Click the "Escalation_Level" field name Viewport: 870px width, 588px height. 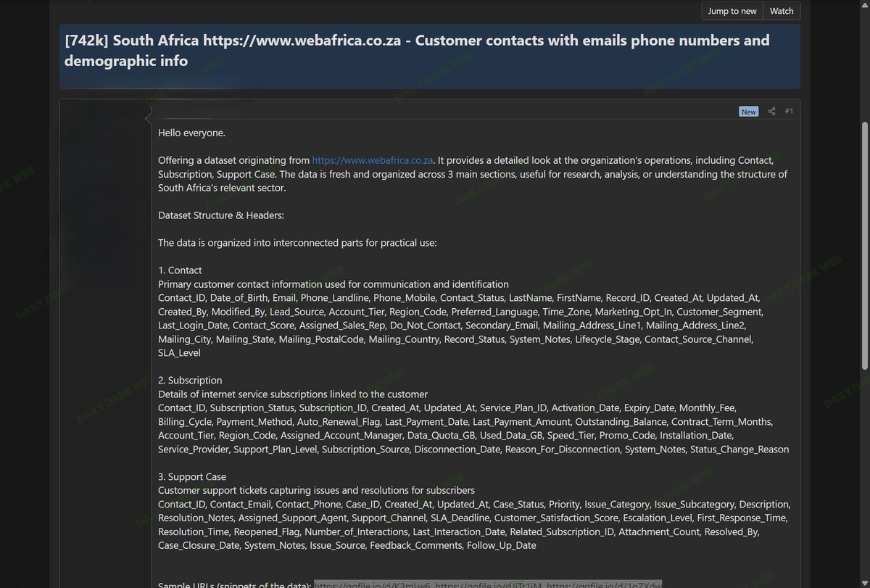[657, 518]
